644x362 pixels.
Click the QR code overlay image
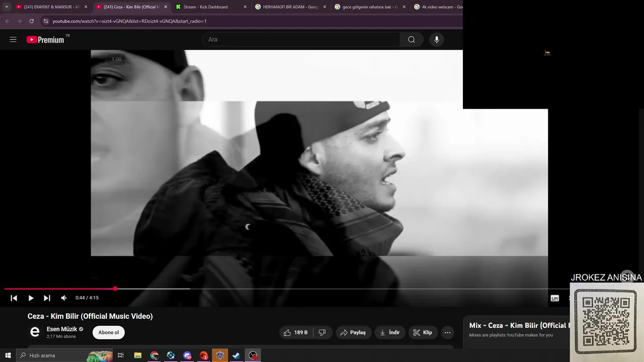(606, 322)
